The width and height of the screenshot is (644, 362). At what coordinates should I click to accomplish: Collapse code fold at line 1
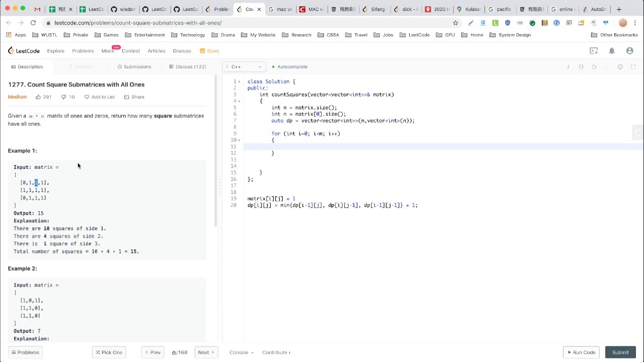pos(239,81)
